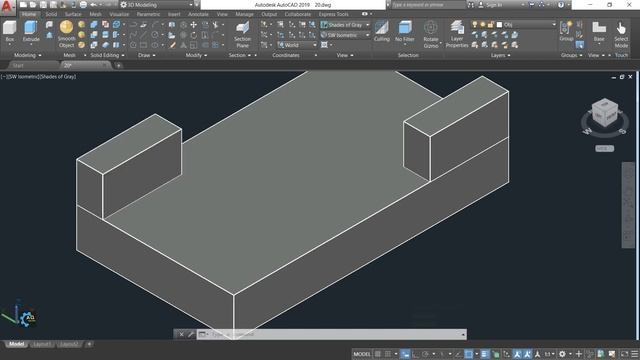This screenshot has width=640, height=360.
Task: Expand the Modeling panel
Action: (28, 55)
